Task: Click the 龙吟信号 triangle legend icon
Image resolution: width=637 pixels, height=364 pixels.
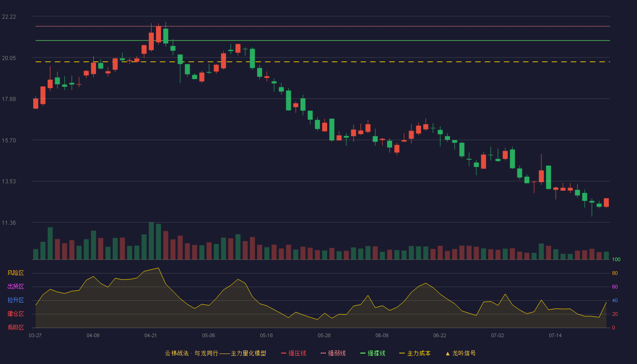Action: 448,354
